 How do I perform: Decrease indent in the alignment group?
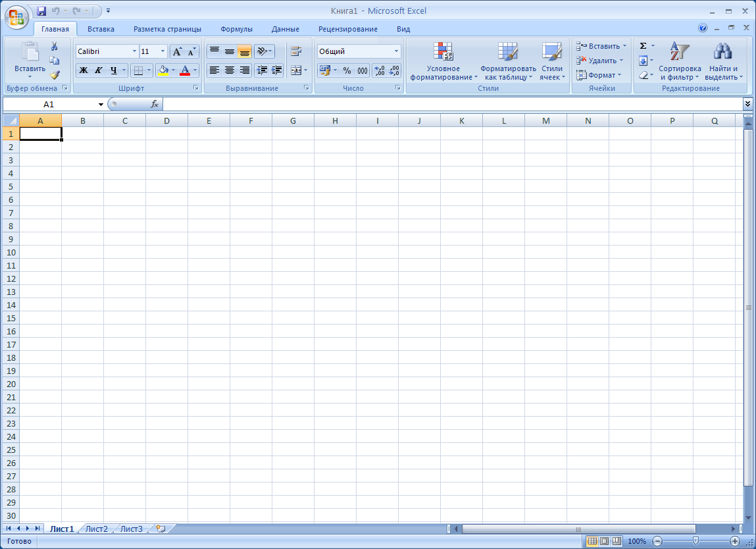[x=262, y=70]
